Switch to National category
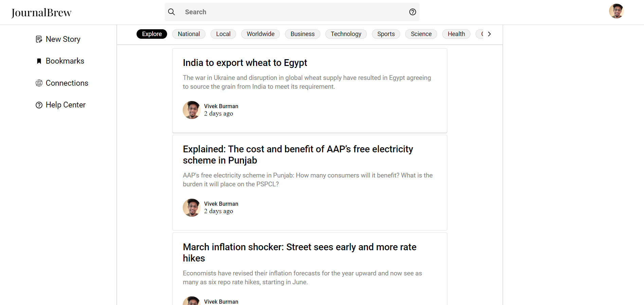This screenshot has width=644, height=305. tap(189, 34)
